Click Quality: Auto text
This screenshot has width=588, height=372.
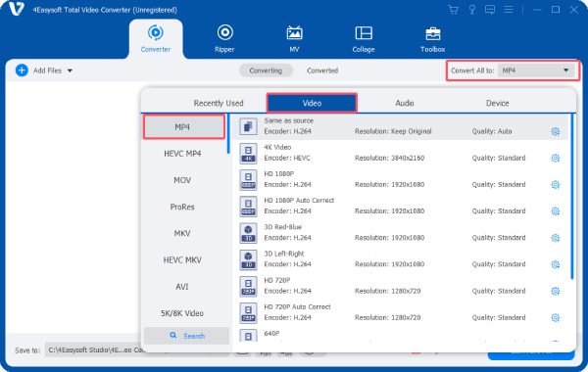coord(492,131)
